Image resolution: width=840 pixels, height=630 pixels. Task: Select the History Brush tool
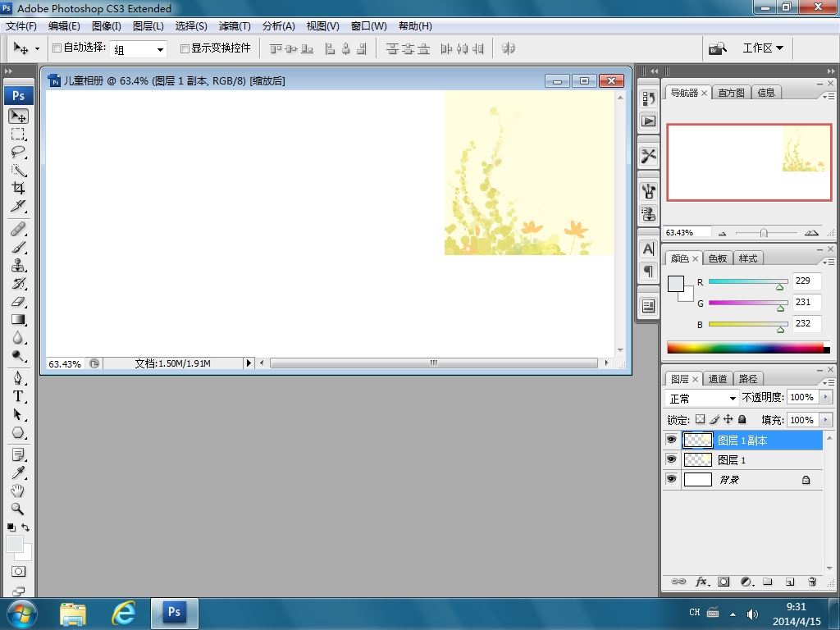coord(19,283)
